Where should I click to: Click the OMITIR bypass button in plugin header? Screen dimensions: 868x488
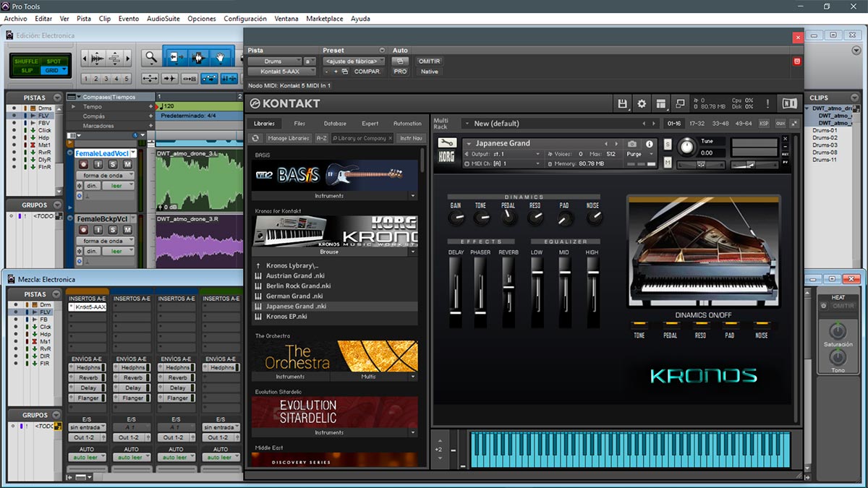(x=430, y=61)
